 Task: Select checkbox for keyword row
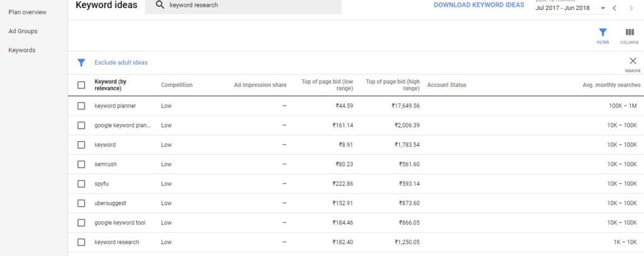pos(81,145)
